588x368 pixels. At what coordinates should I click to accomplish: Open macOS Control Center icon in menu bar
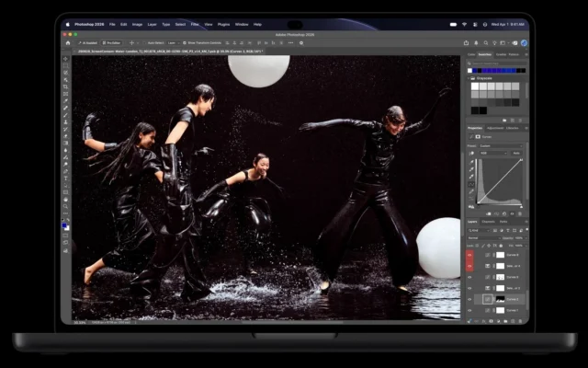[475, 25]
